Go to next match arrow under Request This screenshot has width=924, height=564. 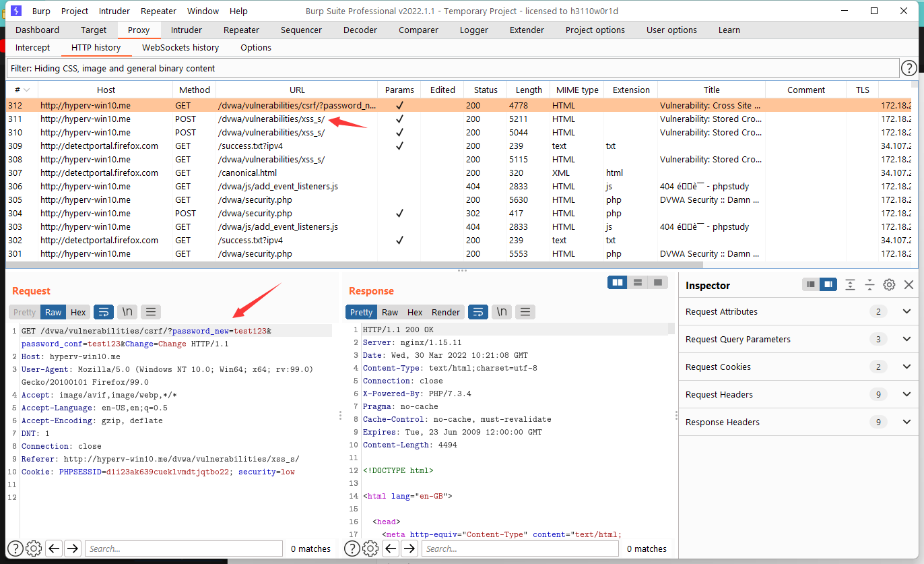[x=73, y=548]
